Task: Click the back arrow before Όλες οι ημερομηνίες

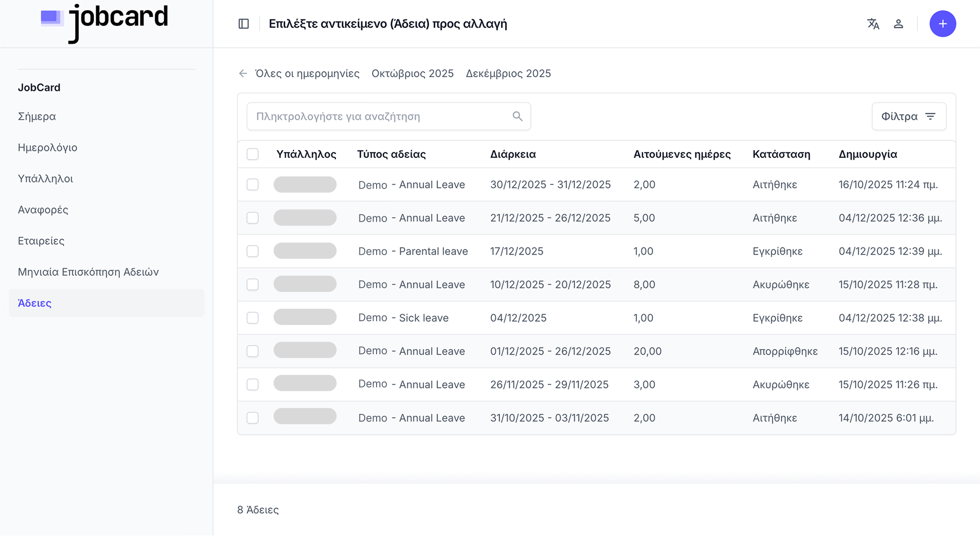Action: click(243, 73)
